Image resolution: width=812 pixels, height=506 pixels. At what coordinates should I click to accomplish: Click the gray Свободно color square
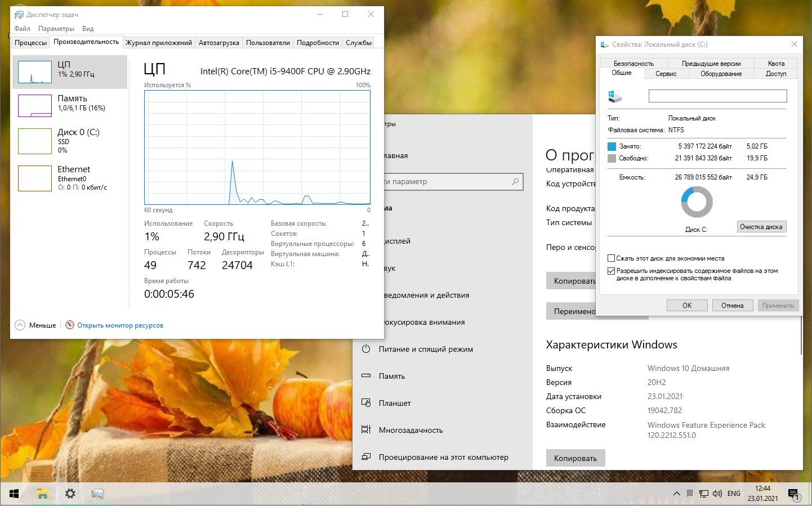tap(612, 158)
